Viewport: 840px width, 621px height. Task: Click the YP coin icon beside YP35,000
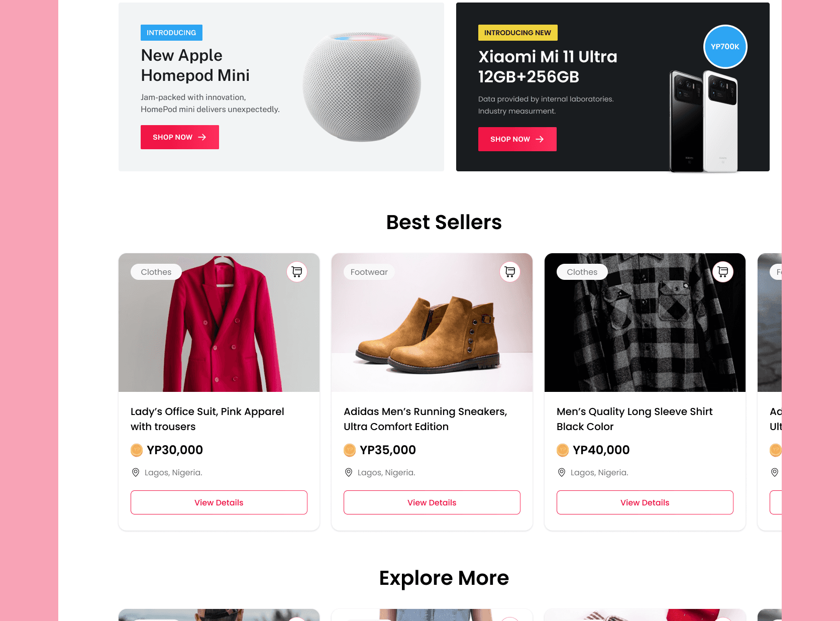click(x=350, y=450)
